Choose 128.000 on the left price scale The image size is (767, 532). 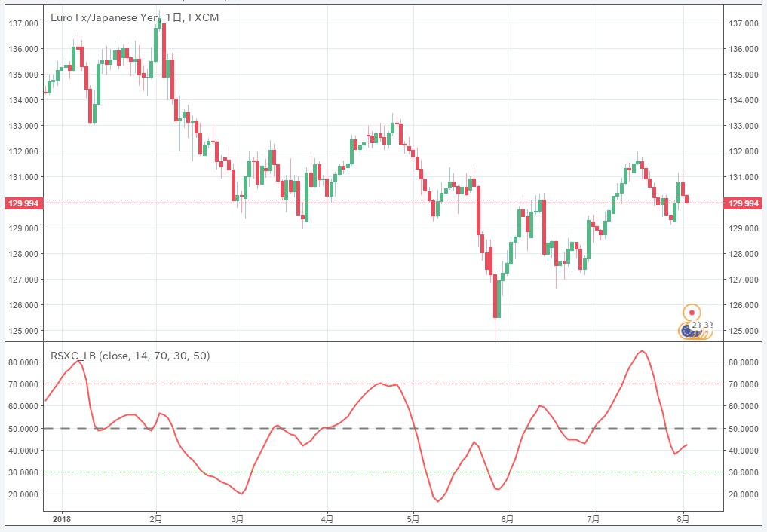[23, 253]
